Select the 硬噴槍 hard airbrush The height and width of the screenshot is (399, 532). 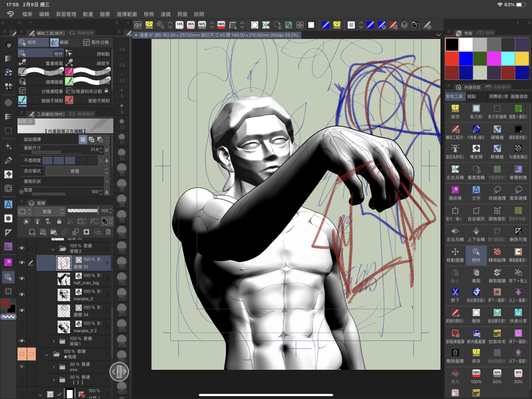497,129
